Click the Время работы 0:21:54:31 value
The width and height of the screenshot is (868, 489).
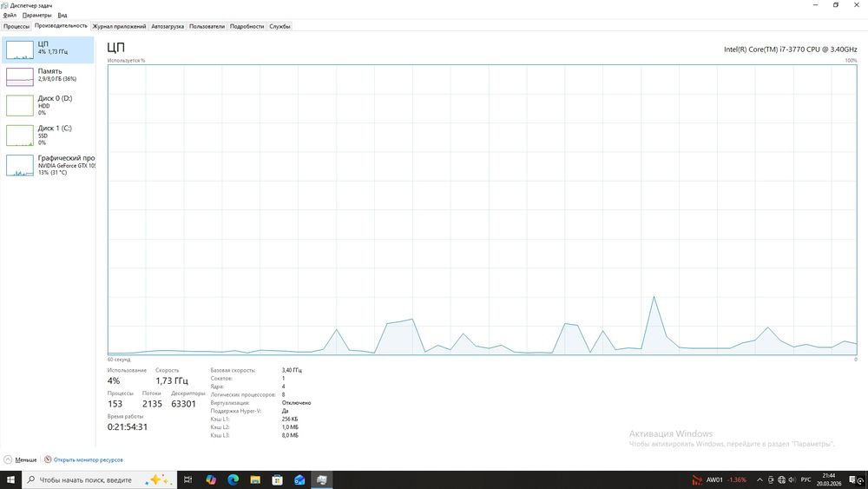coord(128,427)
